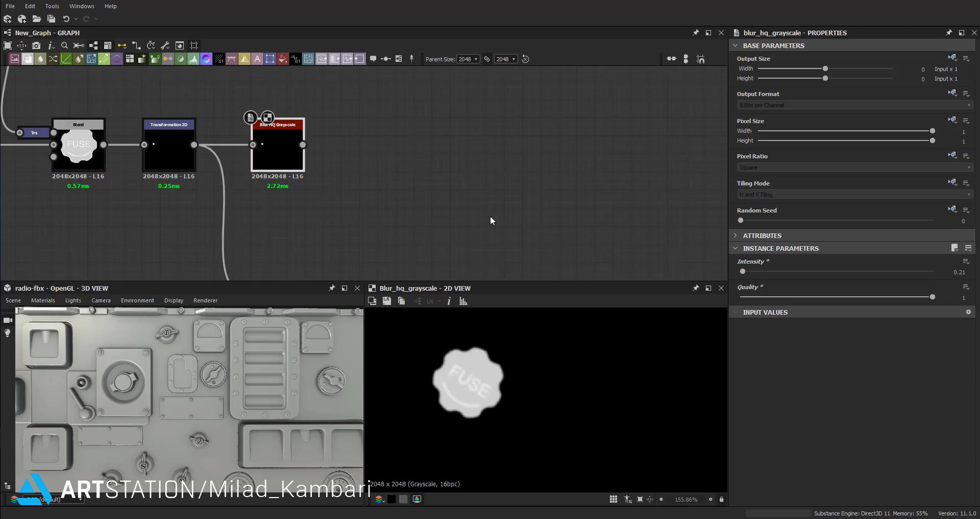The width and height of the screenshot is (980, 519).
Task: Collapse the BASE PARAMETERS section
Action: 773,45
